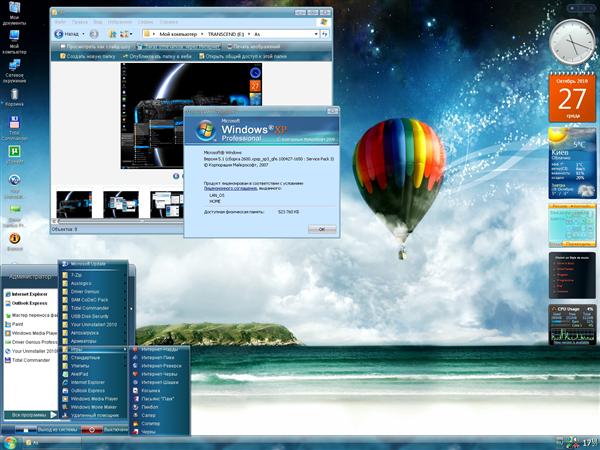The image size is (600, 450).
Task: Open the Корзина recycle bin icon
Action: 14,97
